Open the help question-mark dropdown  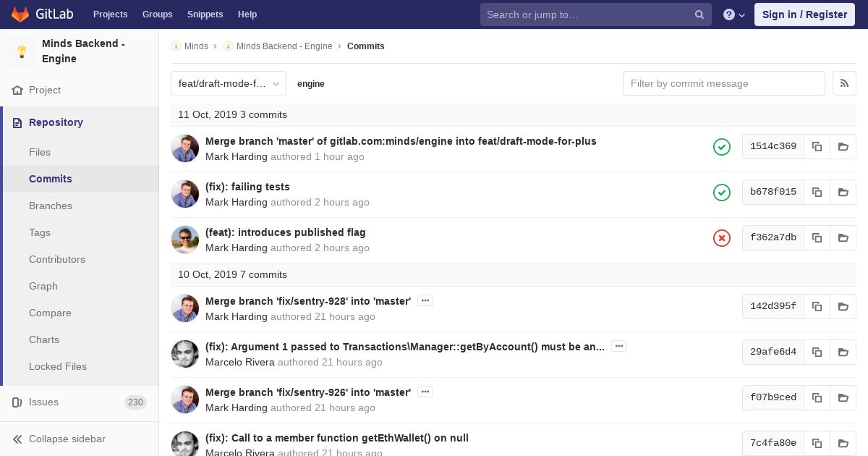point(734,14)
